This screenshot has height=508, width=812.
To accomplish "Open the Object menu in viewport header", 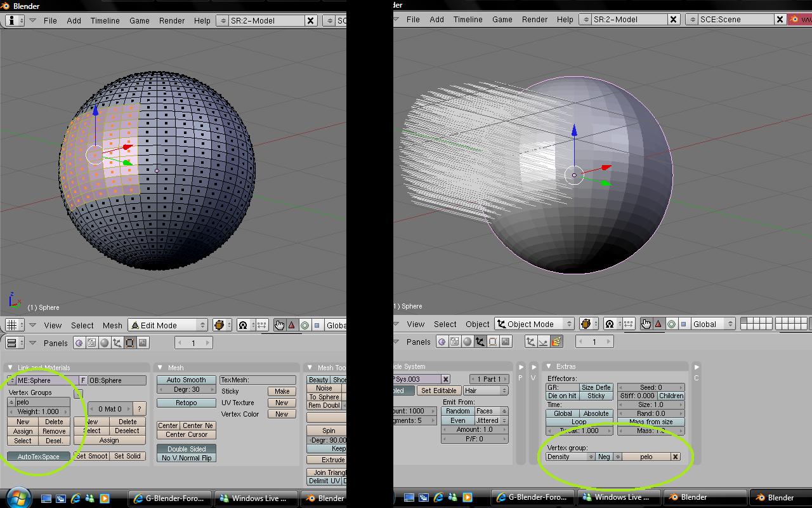I will pos(477,324).
